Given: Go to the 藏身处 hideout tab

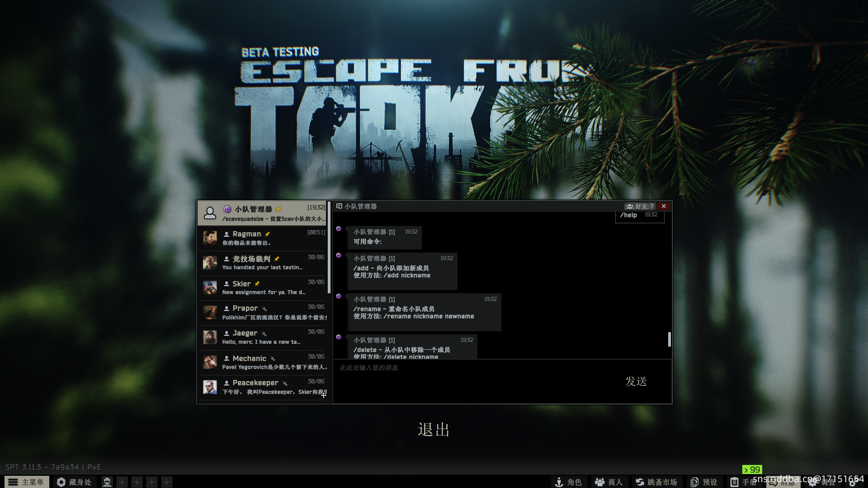Looking at the screenshot, I should point(75,482).
